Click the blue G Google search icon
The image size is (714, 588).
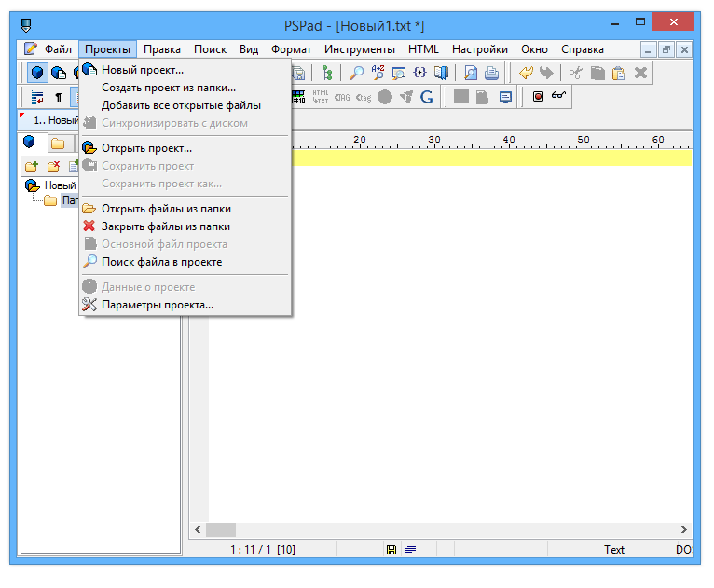click(x=427, y=97)
